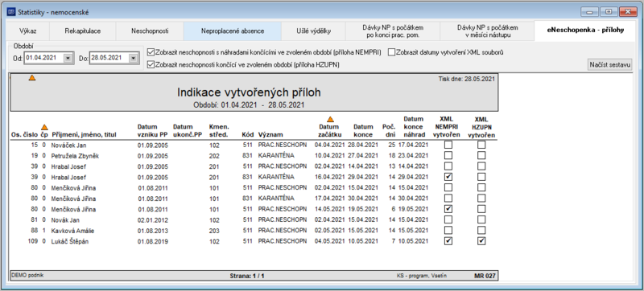Viewport: 644px width, 291px height.
Task: Toggle XML HZUPN checkbox for Nováček Jan
Action: tap(481, 145)
